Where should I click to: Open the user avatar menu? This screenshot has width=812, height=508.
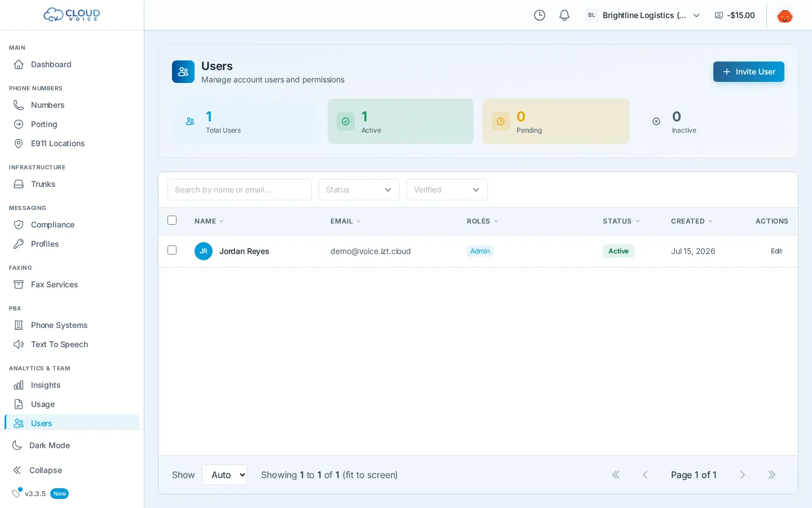click(785, 15)
